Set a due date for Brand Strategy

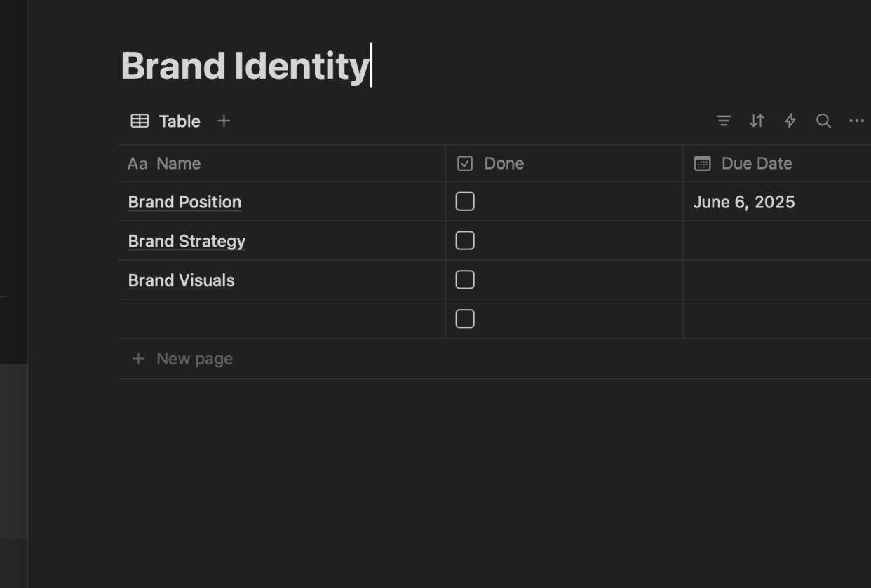[777, 241]
